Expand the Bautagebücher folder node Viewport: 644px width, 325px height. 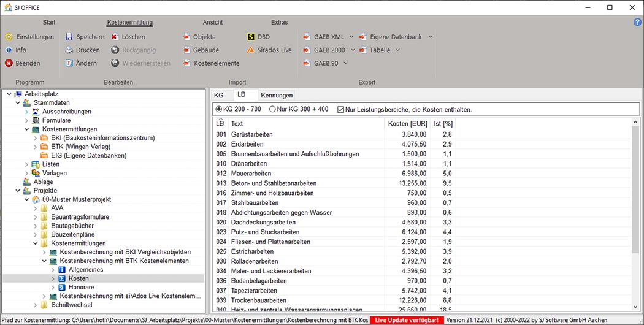[36, 226]
